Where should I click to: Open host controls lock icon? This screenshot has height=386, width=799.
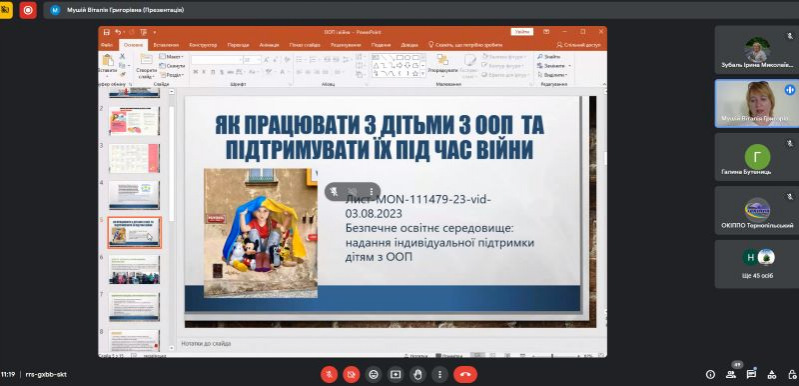(792, 375)
